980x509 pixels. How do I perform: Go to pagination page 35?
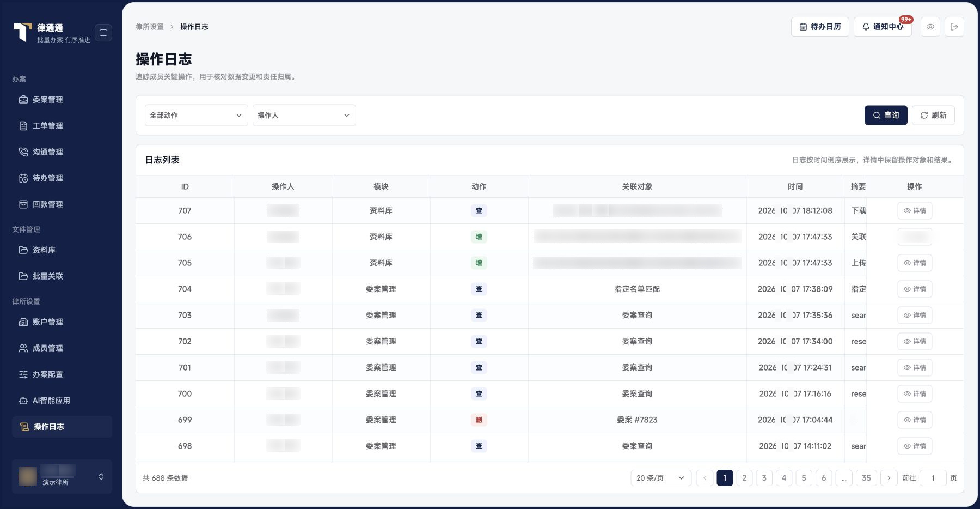[866, 478]
